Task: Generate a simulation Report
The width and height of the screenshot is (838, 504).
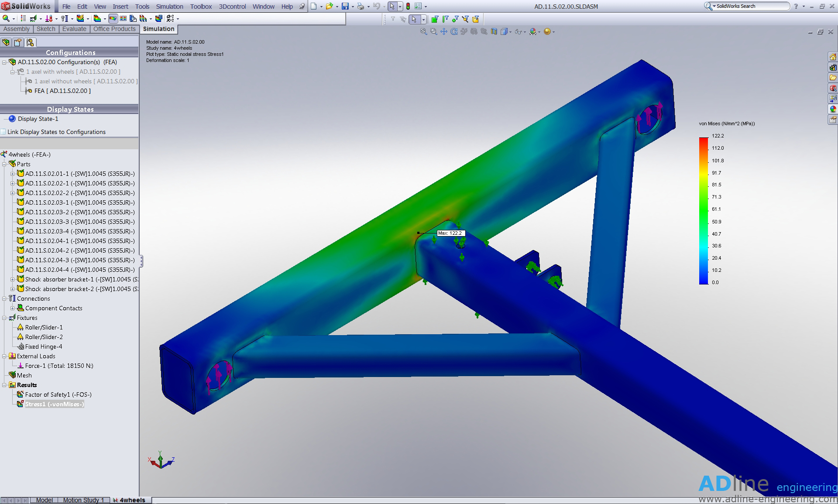Action: point(159,19)
